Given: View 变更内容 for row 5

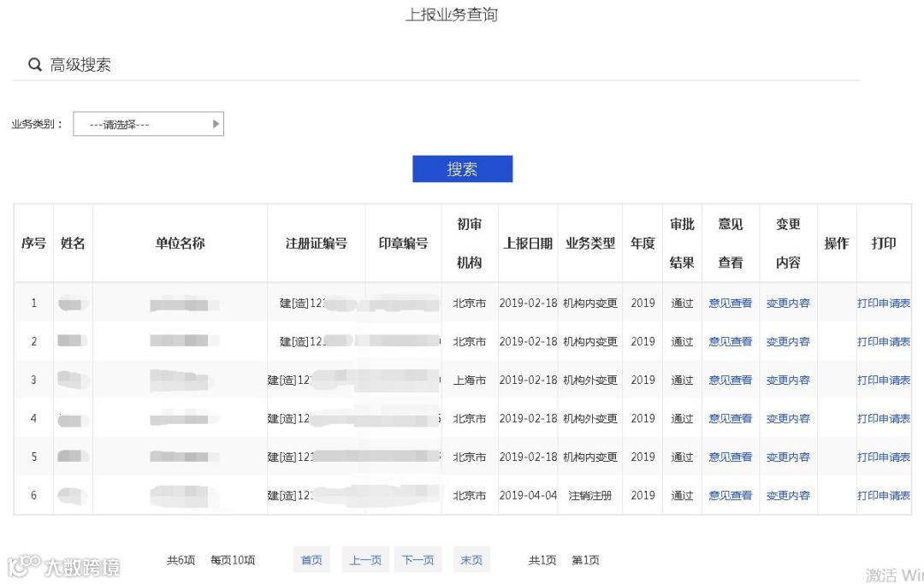Looking at the screenshot, I should pos(788,457).
